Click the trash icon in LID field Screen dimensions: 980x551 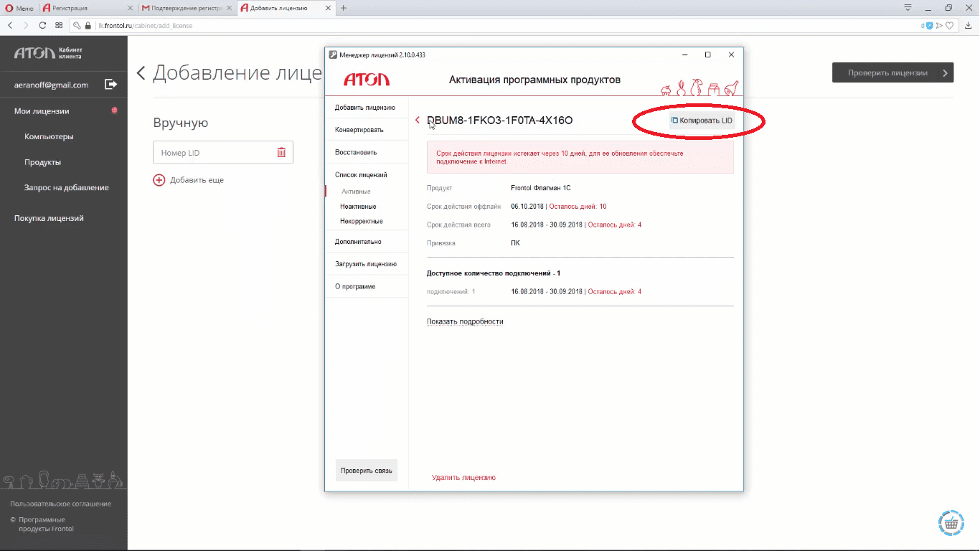[281, 152]
